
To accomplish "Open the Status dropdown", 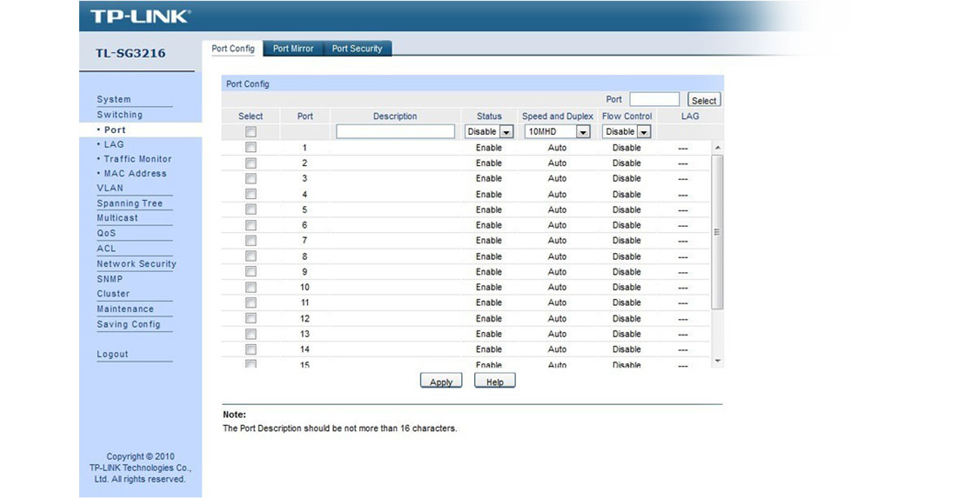I will click(489, 132).
